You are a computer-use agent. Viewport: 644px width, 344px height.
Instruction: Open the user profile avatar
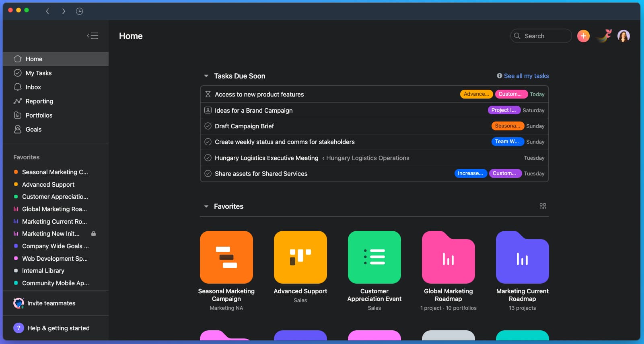coord(623,36)
